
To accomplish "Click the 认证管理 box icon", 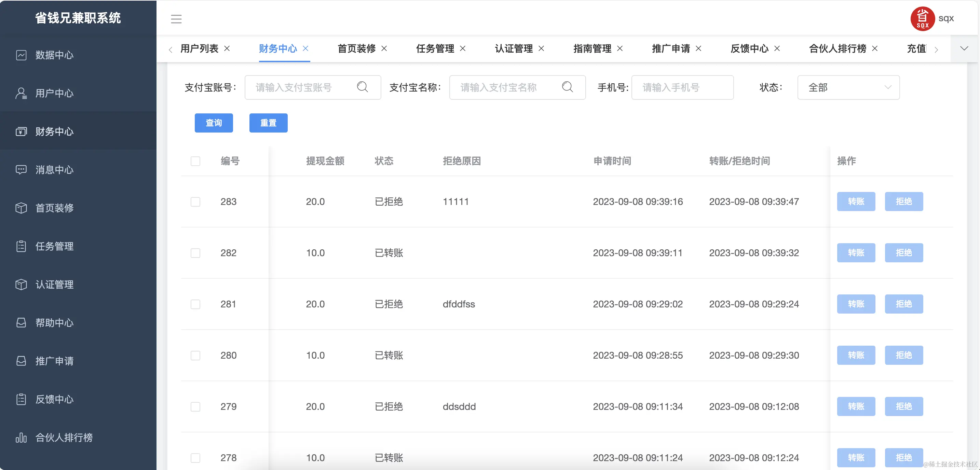I will [21, 285].
